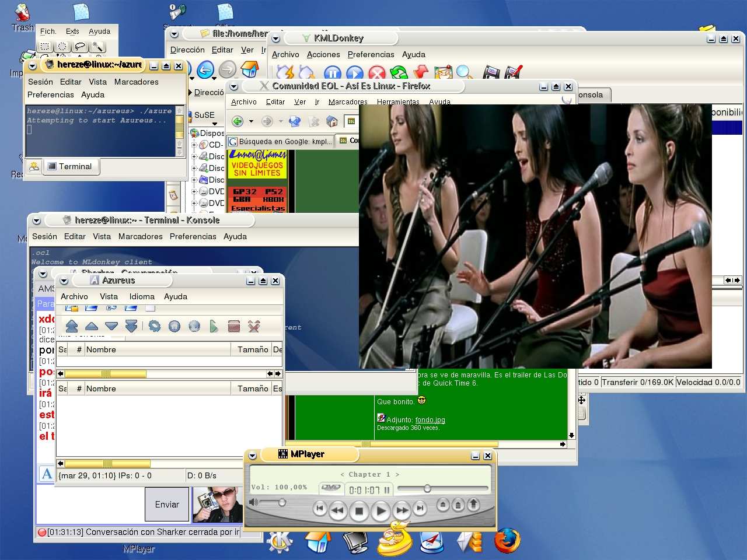The image size is (747, 560).
Task: Open KMLDonkey Archivo menu
Action: 285,54
